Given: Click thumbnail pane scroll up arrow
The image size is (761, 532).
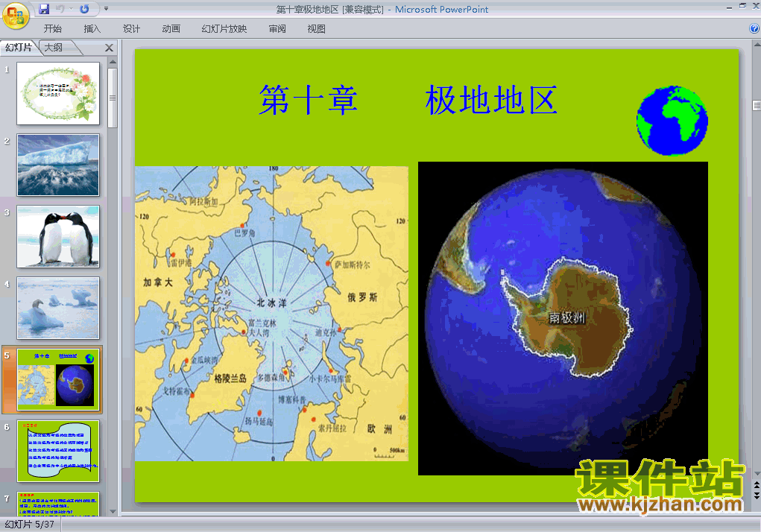Looking at the screenshot, I should [x=113, y=62].
